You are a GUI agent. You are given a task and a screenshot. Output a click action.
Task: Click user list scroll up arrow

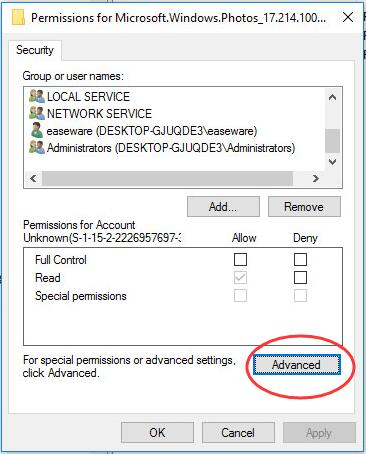click(332, 97)
